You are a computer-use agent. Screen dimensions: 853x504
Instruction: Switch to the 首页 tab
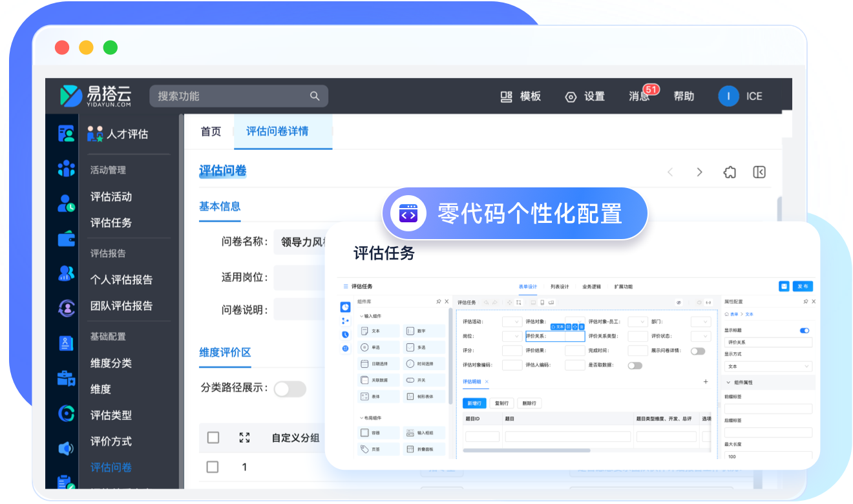211,132
